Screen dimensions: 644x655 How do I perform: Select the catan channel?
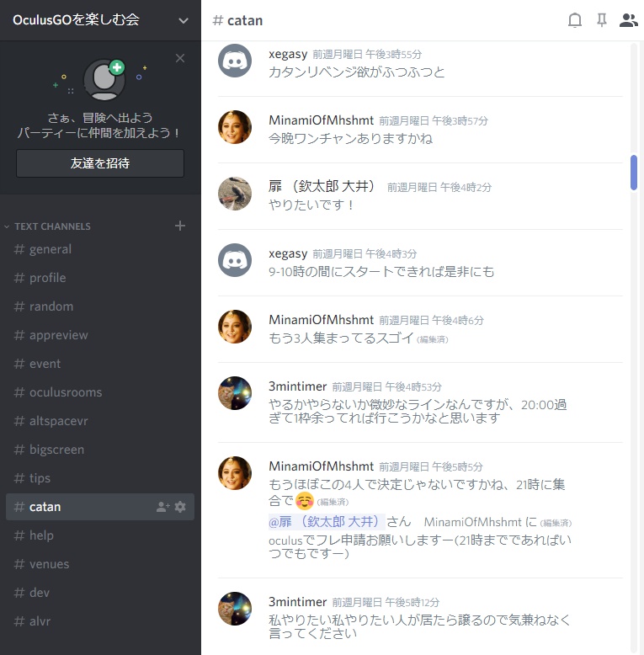pos(100,507)
